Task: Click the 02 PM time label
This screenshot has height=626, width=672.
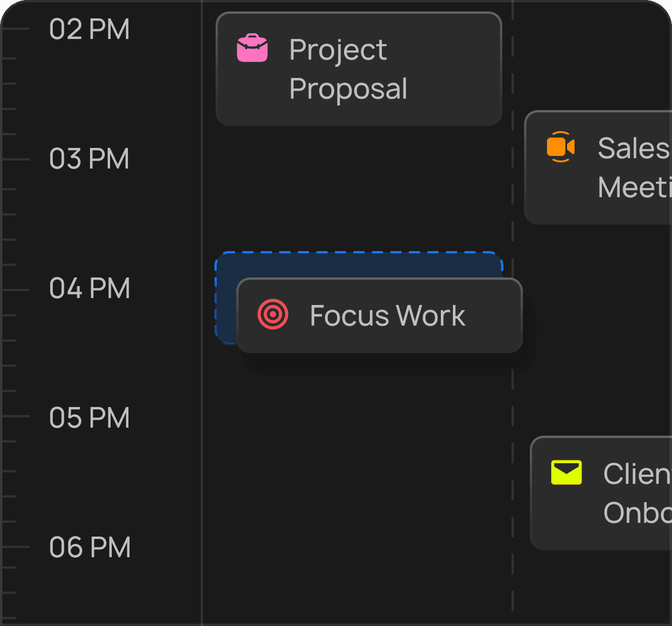Action: (89, 29)
